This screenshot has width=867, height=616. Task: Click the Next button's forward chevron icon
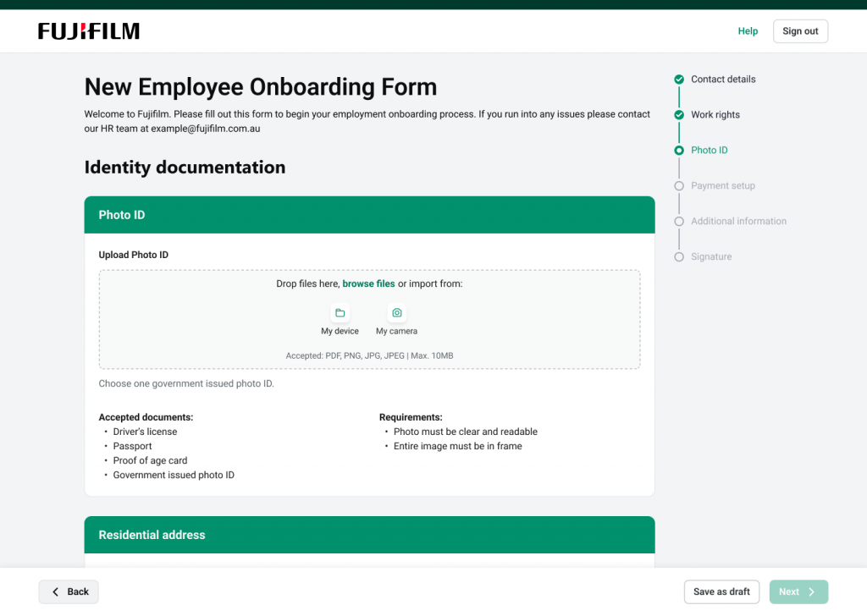tap(811, 591)
